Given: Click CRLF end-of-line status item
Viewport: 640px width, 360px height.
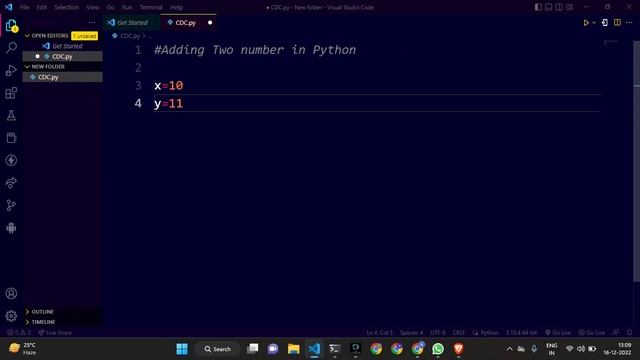Looking at the screenshot, I should coord(458,333).
